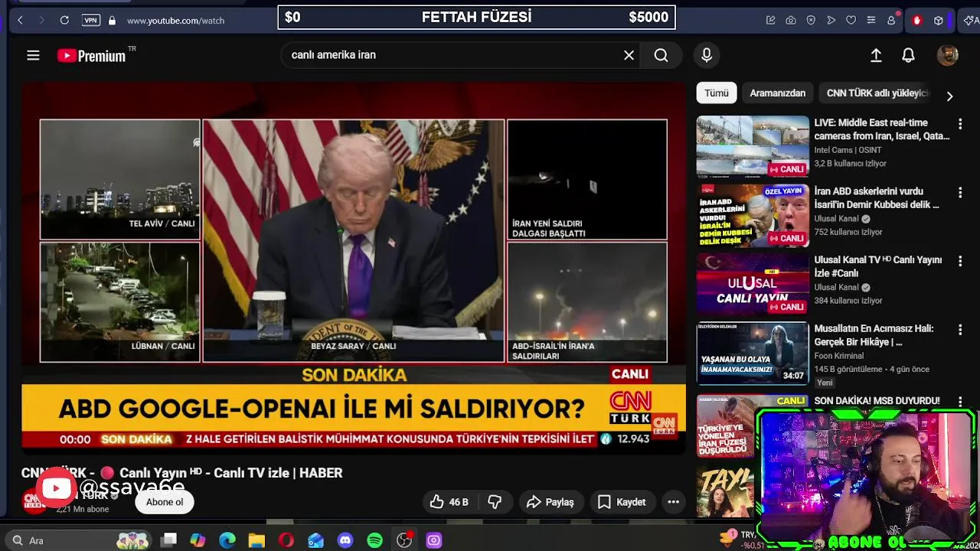Go back with the browser back arrow
The height and width of the screenshot is (551, 980).
click(21, 20)
